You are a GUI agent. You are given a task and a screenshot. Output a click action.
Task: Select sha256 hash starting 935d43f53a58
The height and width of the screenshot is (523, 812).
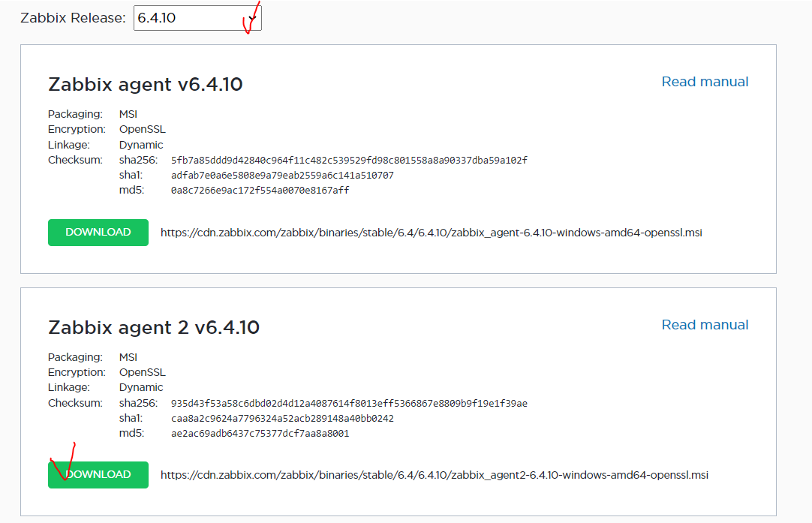349,404
